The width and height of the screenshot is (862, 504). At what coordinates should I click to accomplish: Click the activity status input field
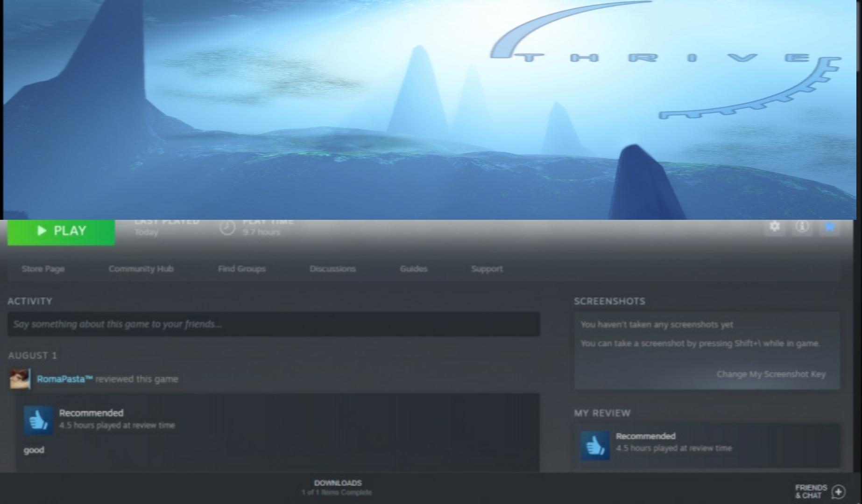tap(274, 324)
